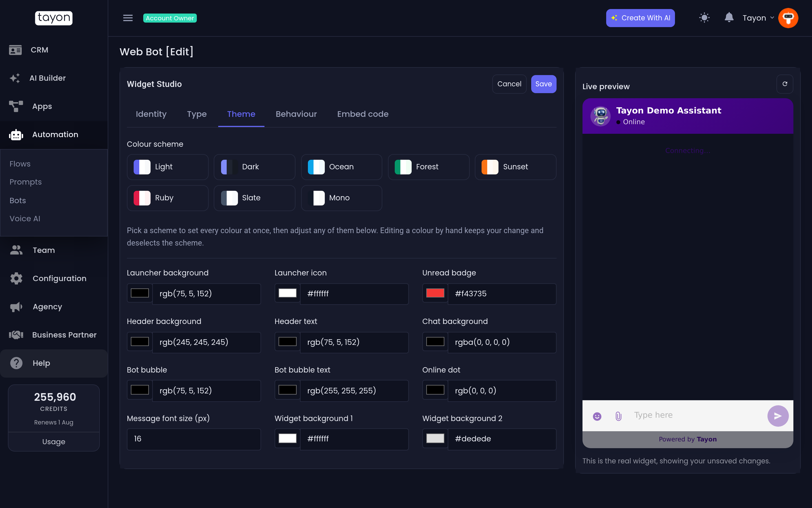Click the Create With AI button
The image size is (812, 508).
click(640, 18)
